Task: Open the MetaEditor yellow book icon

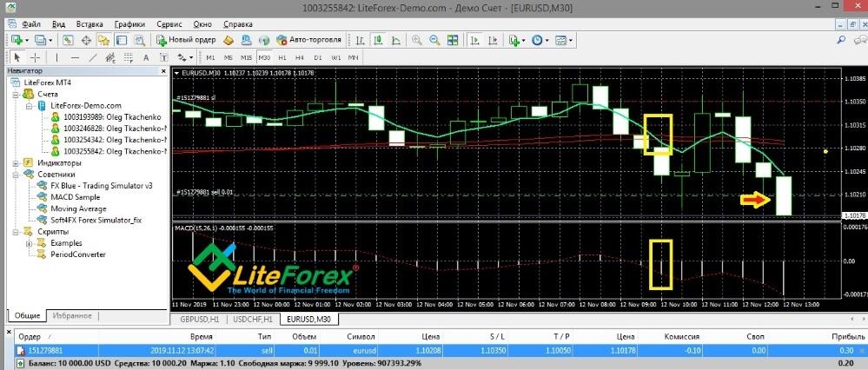Action: point(228,40)
